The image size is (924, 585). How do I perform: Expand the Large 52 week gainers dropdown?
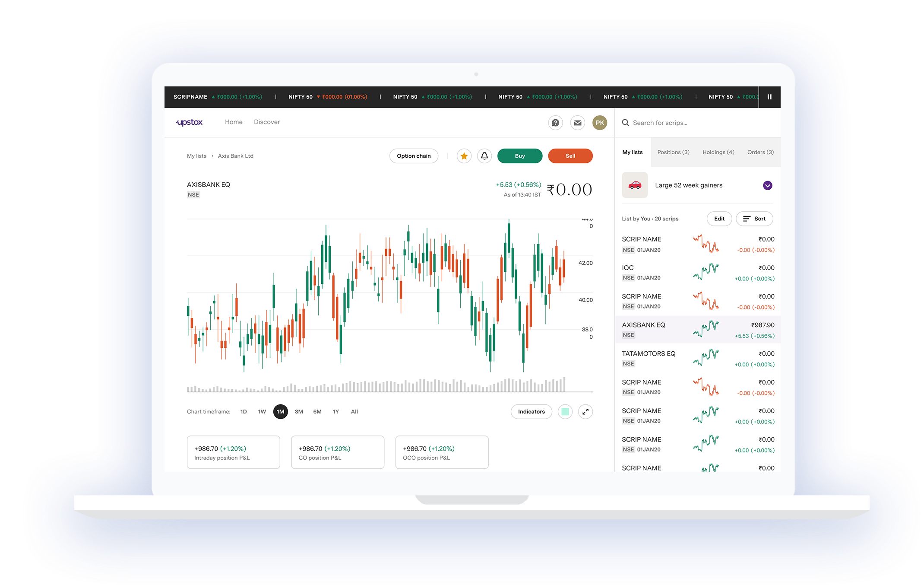tap(768, 185)
